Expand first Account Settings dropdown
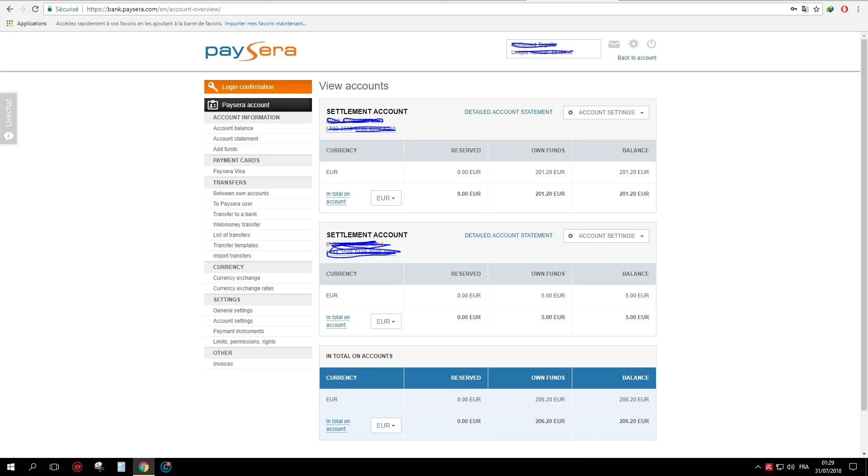Viewport: 868px width, 476px height. [x=606, y=113]
